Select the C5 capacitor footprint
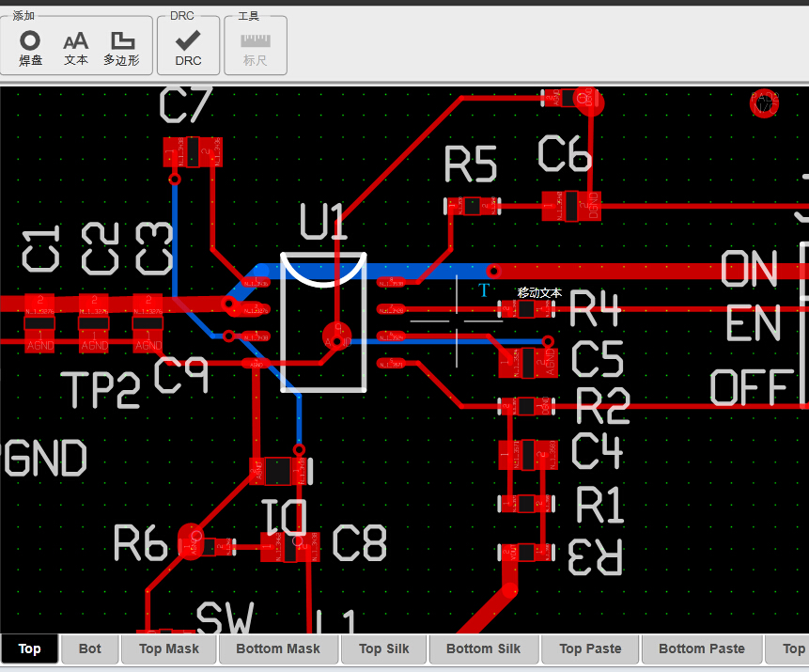809x672 pixels. tap(528, 363)
